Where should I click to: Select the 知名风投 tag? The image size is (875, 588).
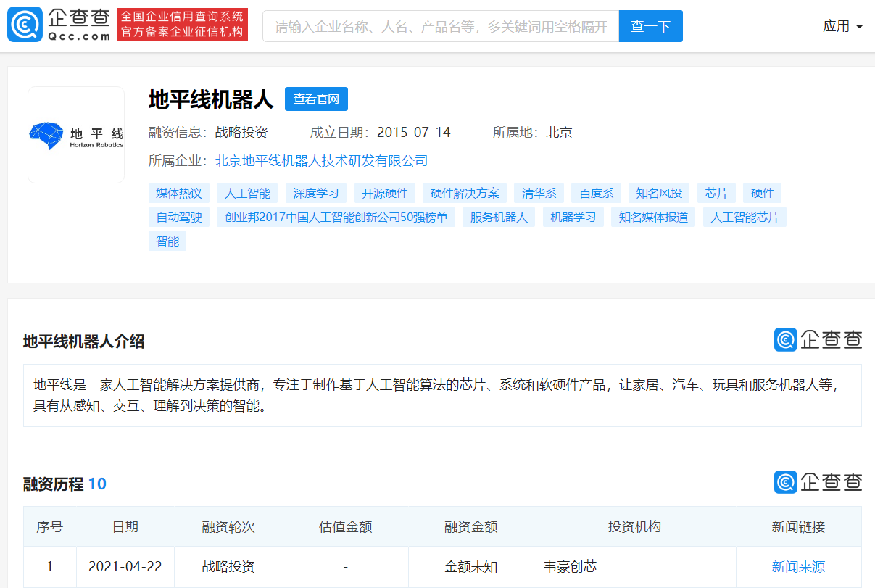(659, 193)
